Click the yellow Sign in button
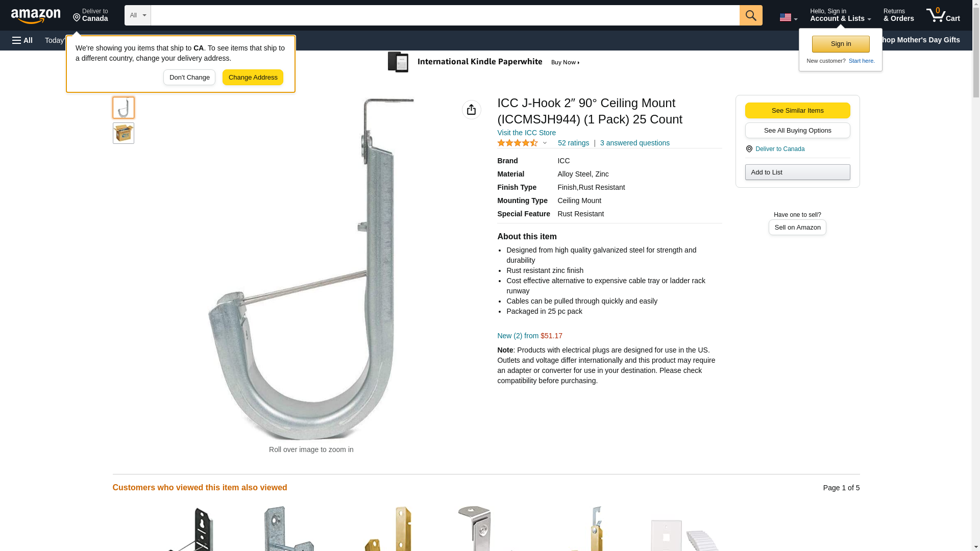 (841, 44)
